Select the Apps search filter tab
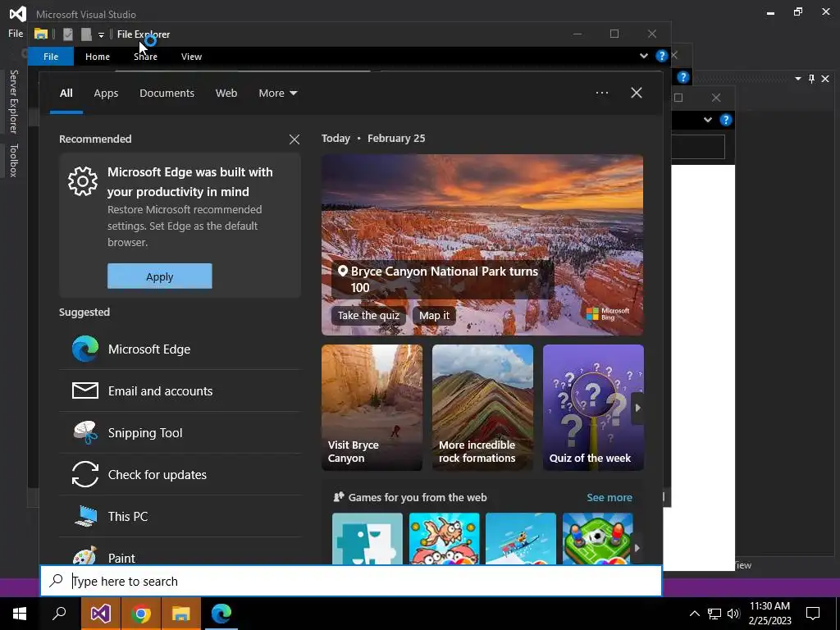This screenshot has height=630, width=840. (x=106, y=94)
